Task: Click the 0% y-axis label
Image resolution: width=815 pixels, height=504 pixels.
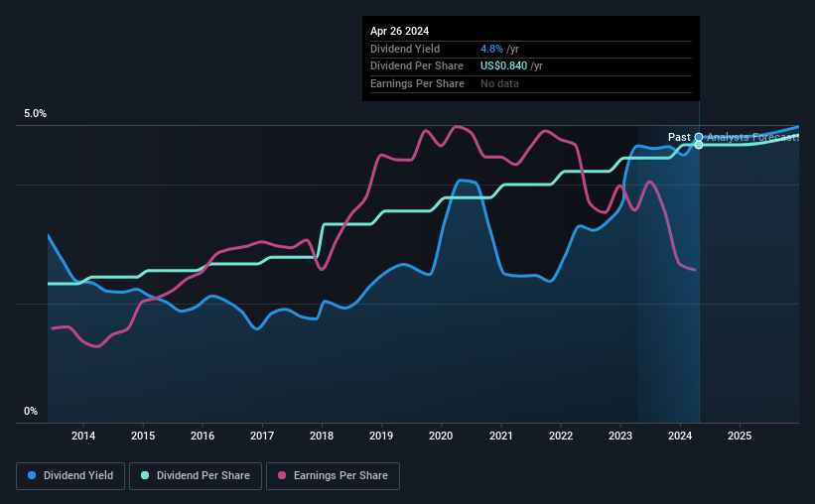Action: [x=31, y=411]
